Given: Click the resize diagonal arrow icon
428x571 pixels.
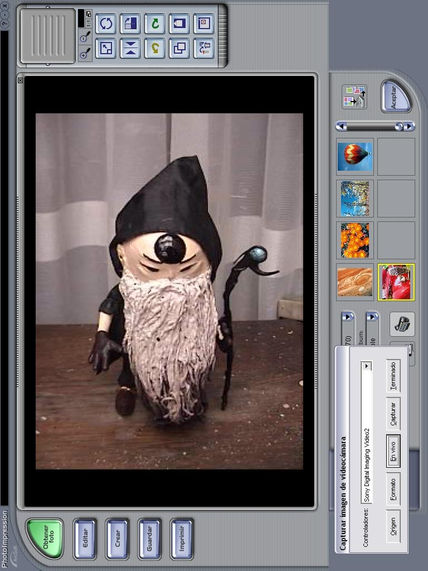Looking at the screenshot, I should pyautogui.click(x=106, y=48).
